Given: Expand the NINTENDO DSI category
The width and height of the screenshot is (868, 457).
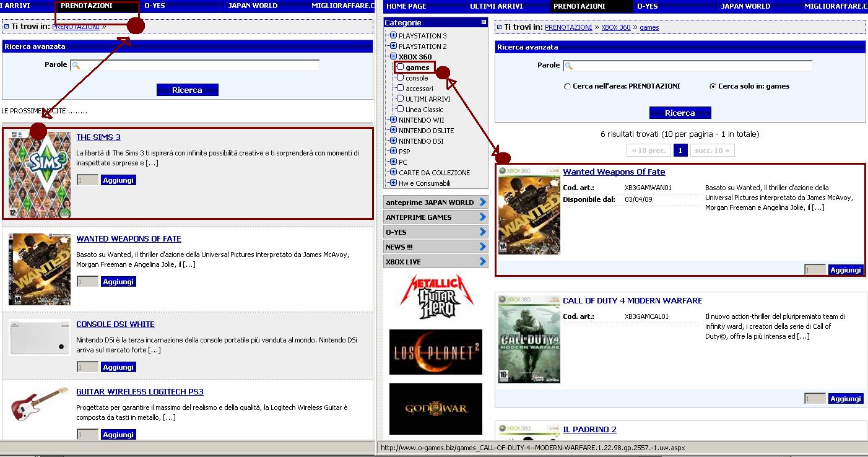Looking at the screenshot, I should 393,141.
